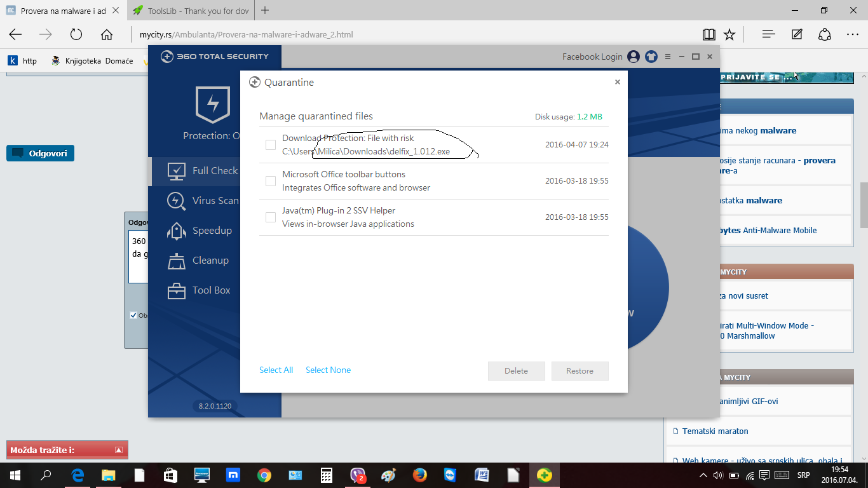Launch Windows Store from the taskbar
This screenshot has height=488, width=868.
point(170,475)
